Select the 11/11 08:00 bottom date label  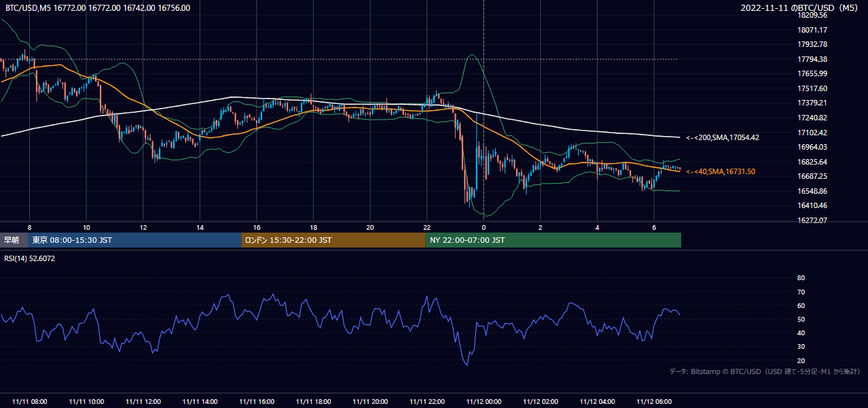pyautogui.click(x=30, y=402)
